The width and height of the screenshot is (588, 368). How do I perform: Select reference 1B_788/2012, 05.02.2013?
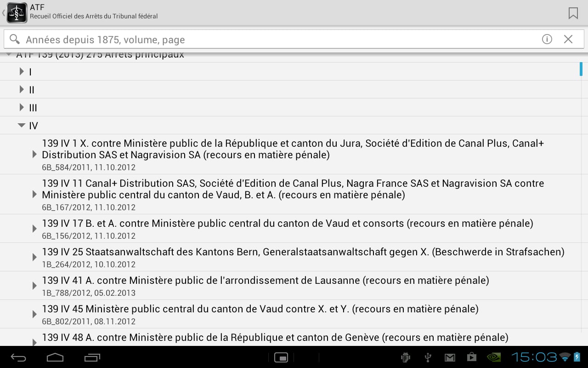pos(89,293)
